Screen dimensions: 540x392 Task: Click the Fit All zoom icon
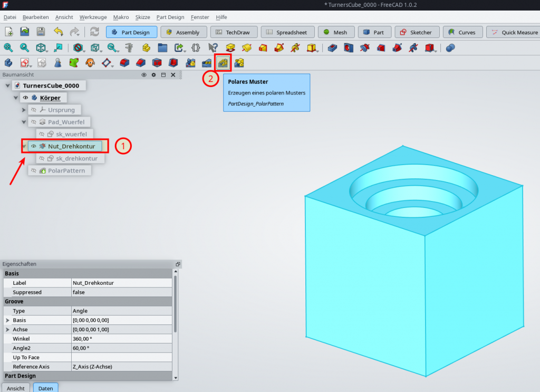[x=8, y=48]
